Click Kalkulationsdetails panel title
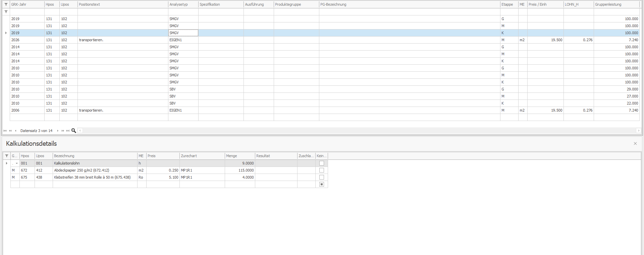The width and height of the screenshot is (644, 255). [x=31, y=143]
